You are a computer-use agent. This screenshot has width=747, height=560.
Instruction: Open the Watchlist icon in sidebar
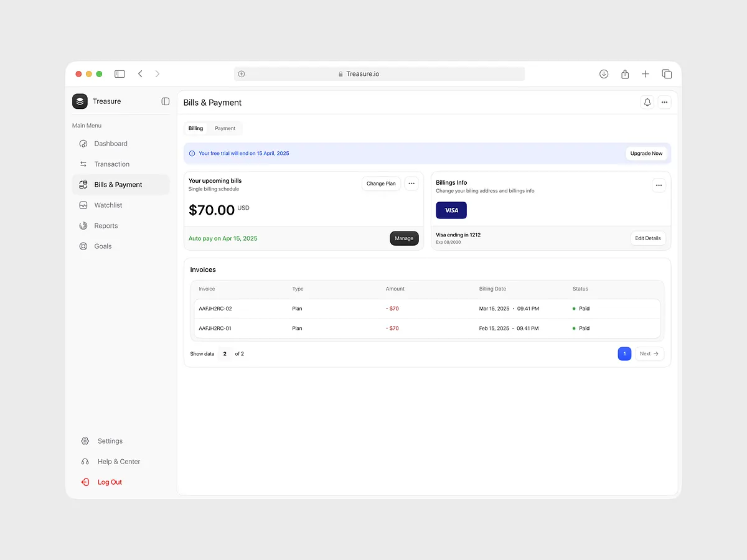(x=83, y=205)
